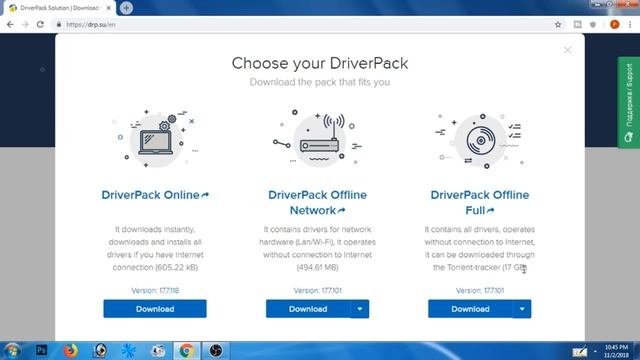Download DriverPack Offline Full
The height and width of the screenshot is (360, 640).
[470, 309]
